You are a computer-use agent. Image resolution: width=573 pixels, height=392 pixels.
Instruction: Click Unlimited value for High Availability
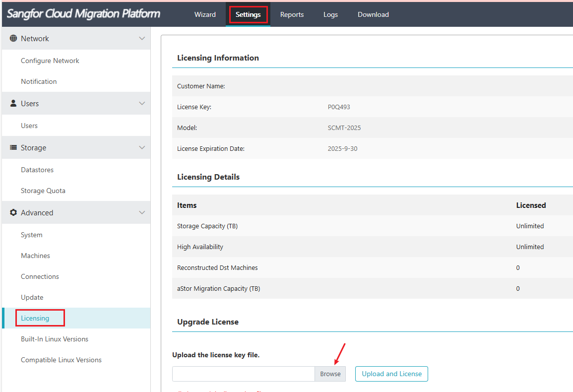pos(530,247)
